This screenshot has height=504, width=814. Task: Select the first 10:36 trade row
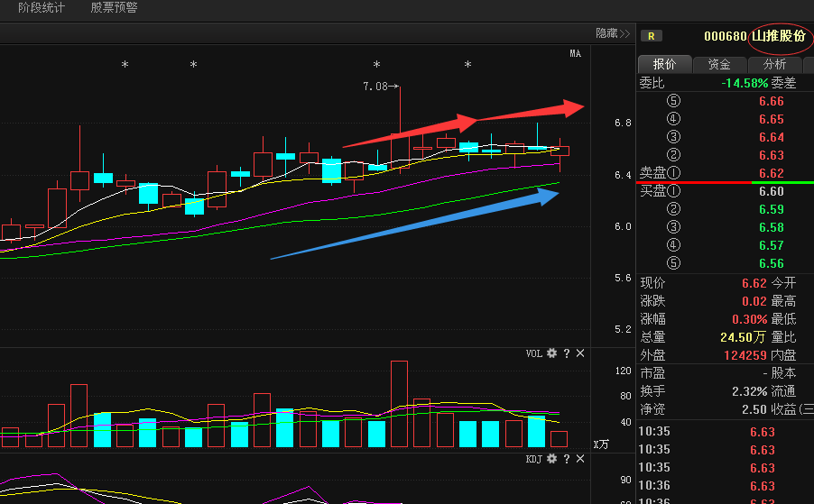[725, 486]
